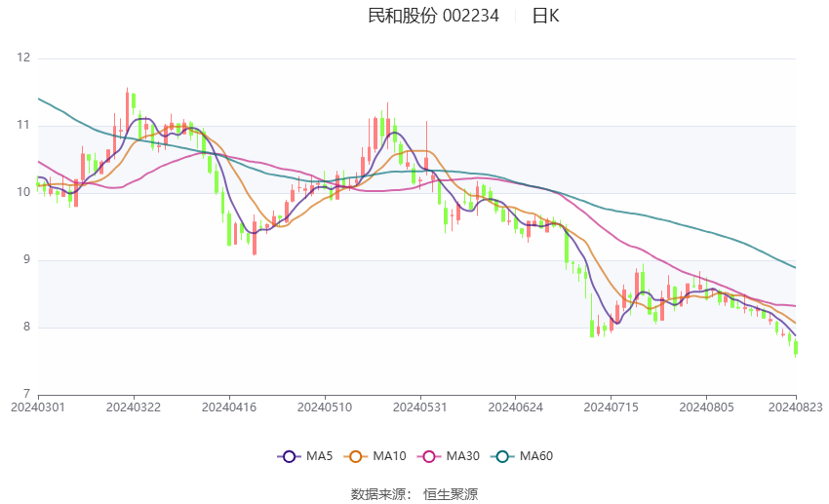Viewport: 829px width, 504px height.
Task: Toggle the MA10 legend series
Action: pyautogui.click(x=375, y=456)
